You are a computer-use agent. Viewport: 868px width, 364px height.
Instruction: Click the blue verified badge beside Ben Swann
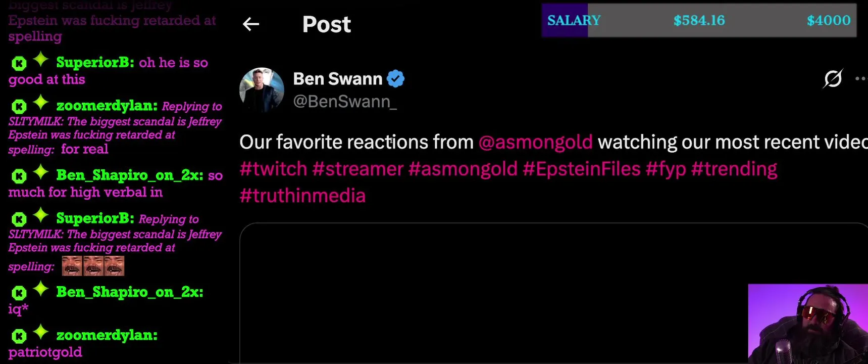[x=395, y=79]
